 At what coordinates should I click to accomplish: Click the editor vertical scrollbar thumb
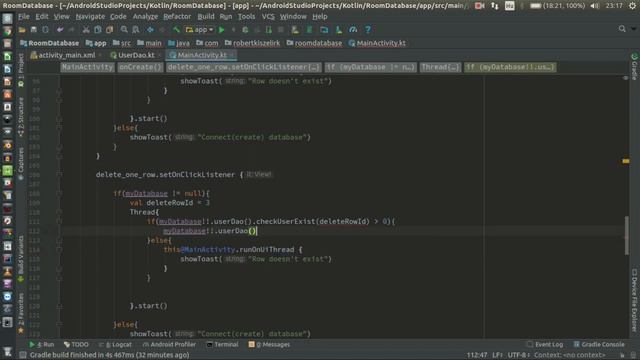[x=626, y=236]
